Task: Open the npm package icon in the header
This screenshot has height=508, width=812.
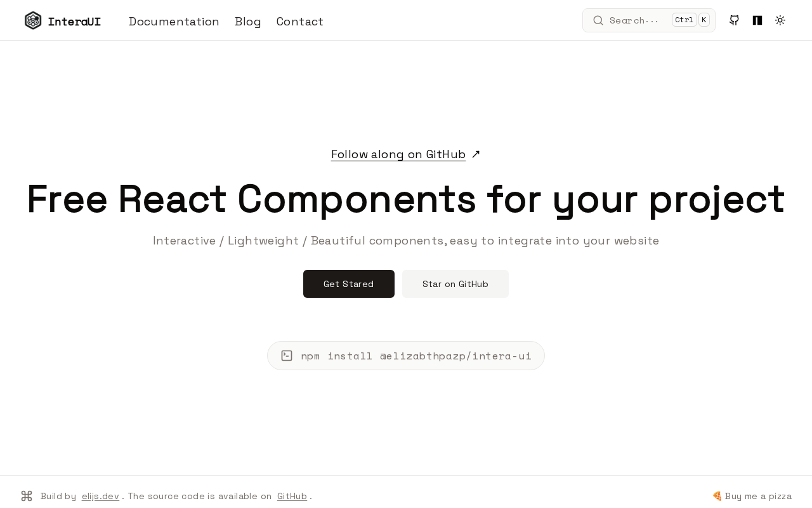Action: (757, 20)
